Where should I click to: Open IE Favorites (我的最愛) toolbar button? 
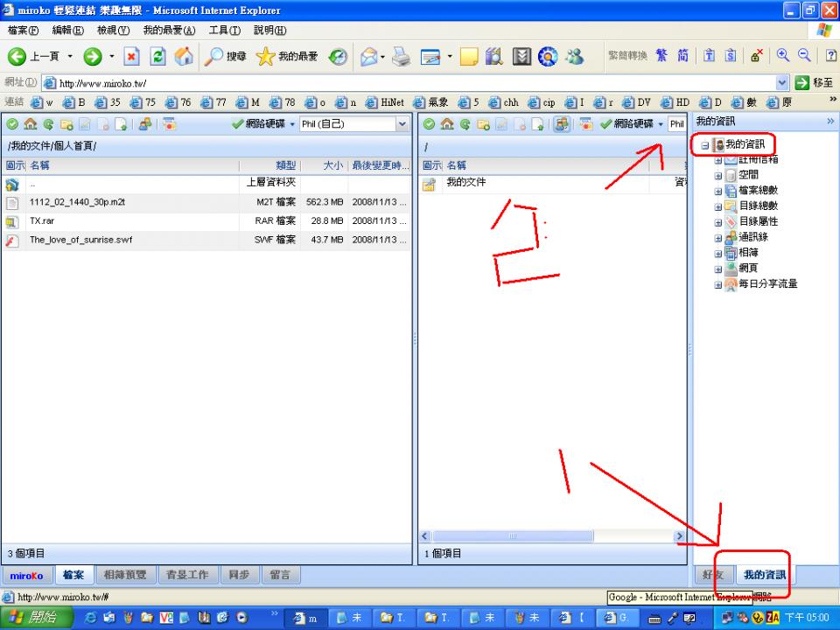pos(287,56)
